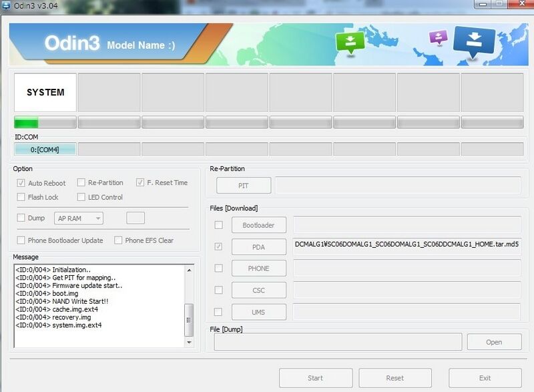Enable the Re-Partition checkbox

(81, 182)
